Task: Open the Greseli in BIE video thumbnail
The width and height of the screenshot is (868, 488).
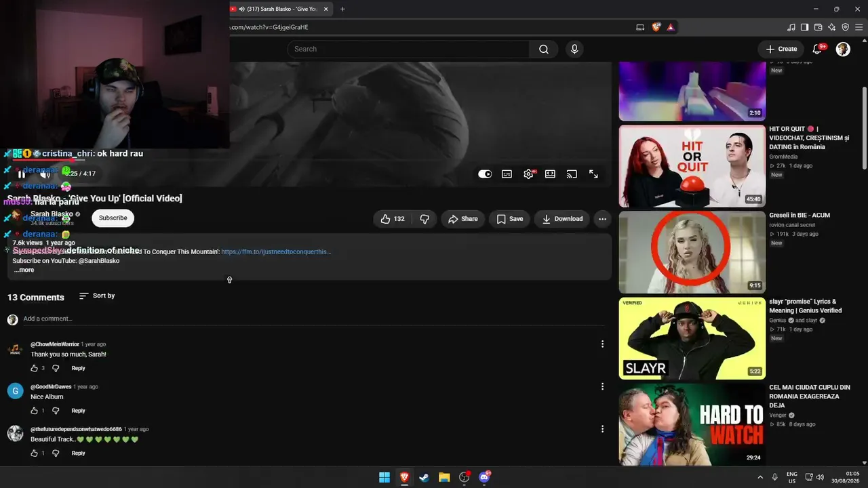Action: tap(692, 252)
